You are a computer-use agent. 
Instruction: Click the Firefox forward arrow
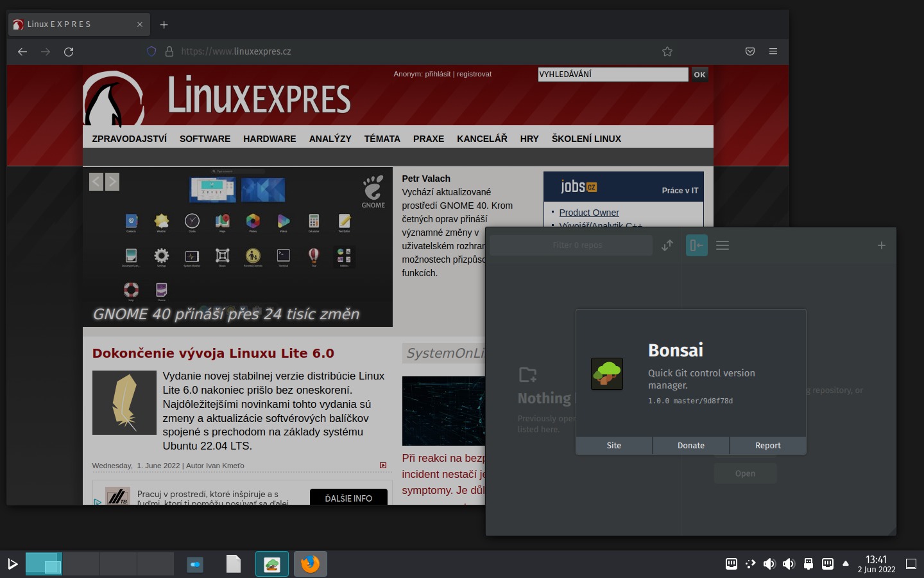click(x=46, y=51)
